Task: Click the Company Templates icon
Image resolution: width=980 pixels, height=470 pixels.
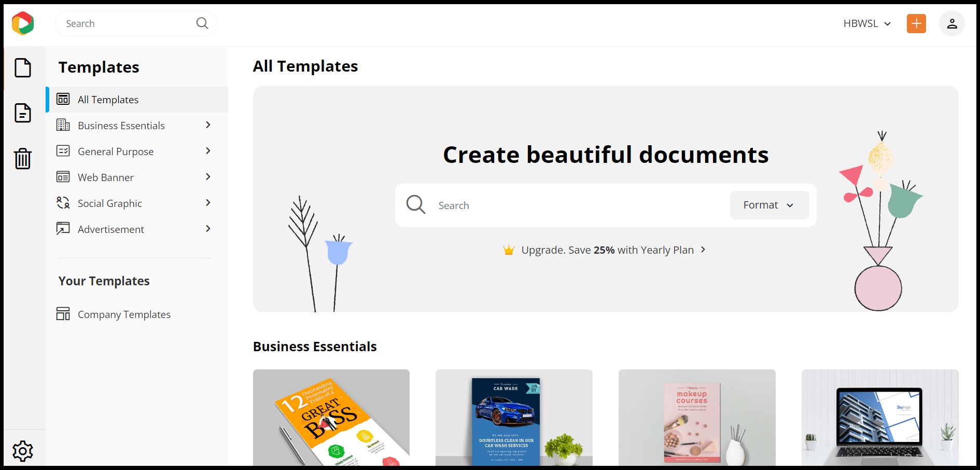Action: [63, 313]
